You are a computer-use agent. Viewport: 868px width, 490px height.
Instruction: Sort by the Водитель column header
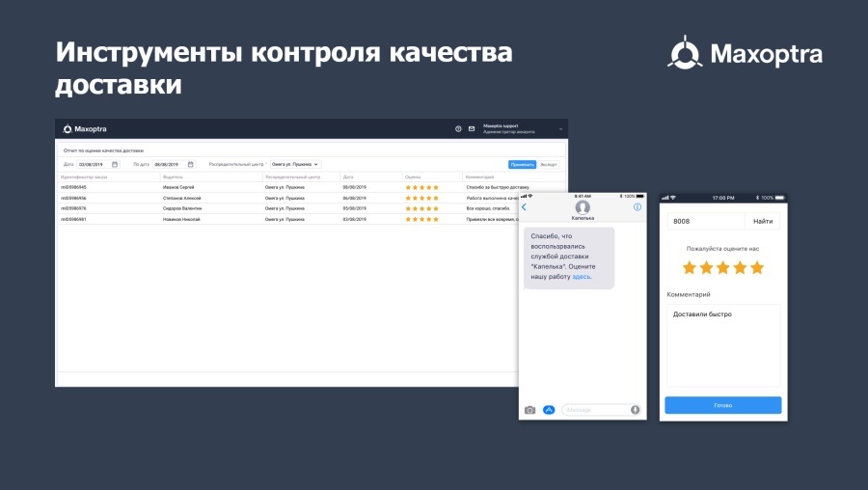click(x=173, y=177)
